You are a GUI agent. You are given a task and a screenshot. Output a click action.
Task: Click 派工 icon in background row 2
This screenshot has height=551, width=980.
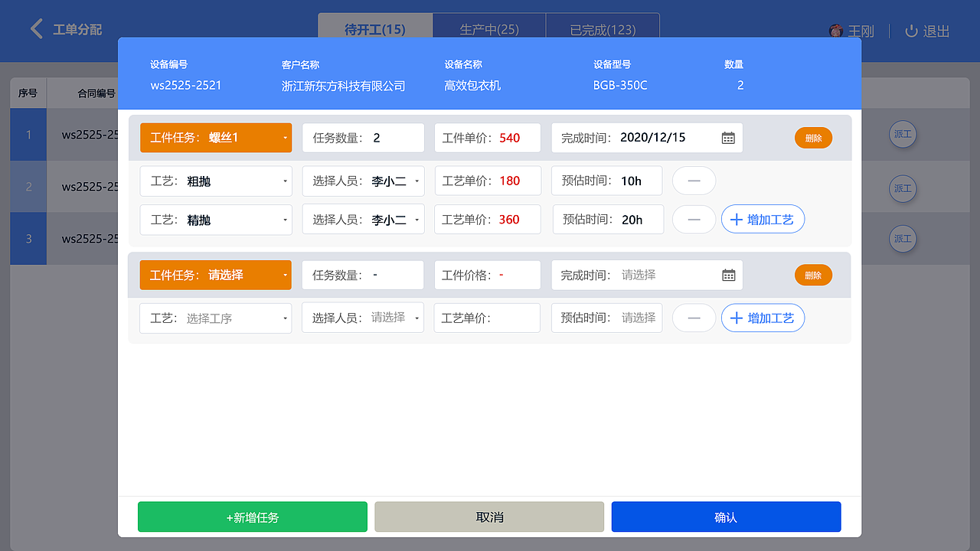click(903, 187)
